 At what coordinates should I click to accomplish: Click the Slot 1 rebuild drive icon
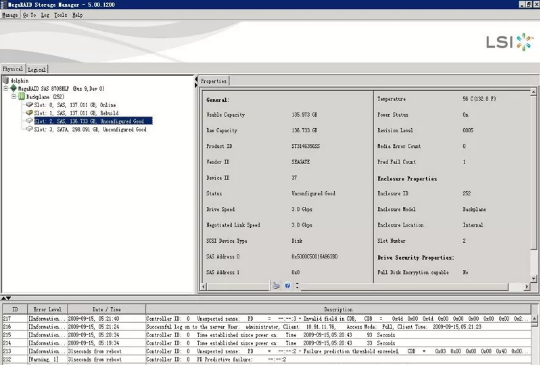click(x=29, y=113)
